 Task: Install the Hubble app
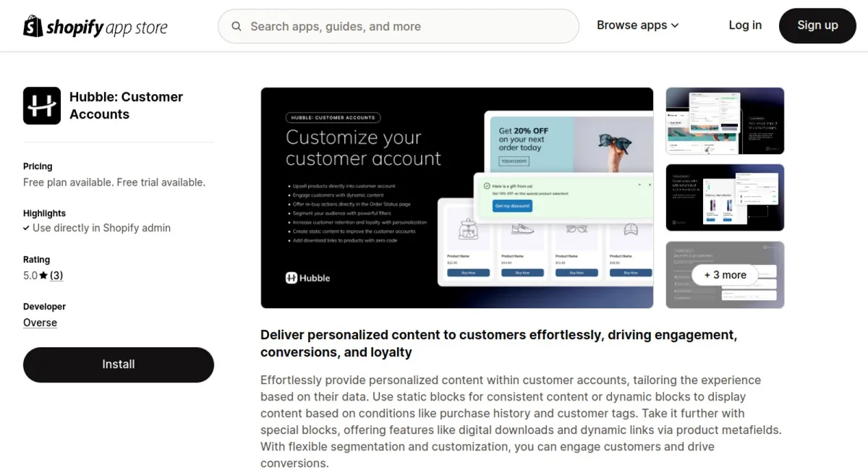(119, 364)
